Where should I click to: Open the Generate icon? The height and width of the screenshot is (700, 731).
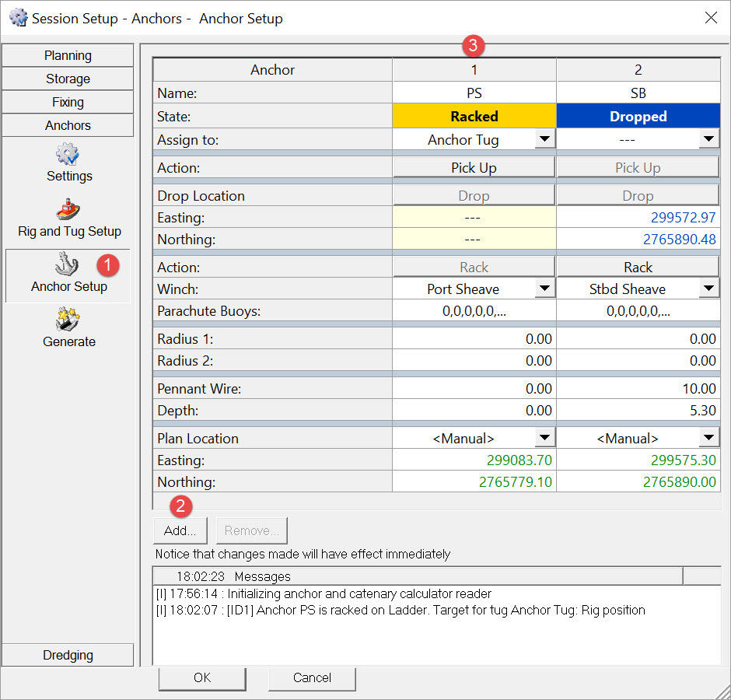click(x=68, y=319)
